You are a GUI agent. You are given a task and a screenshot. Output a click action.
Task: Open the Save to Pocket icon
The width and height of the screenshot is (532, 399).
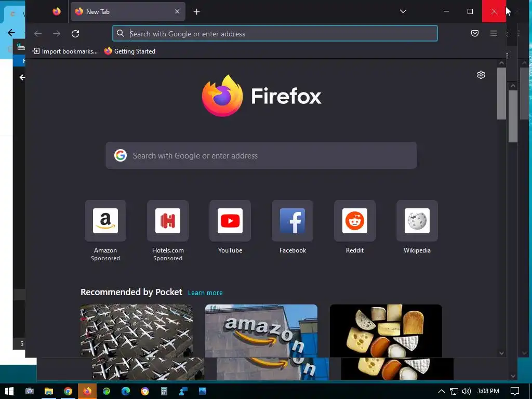click(475, 33)
